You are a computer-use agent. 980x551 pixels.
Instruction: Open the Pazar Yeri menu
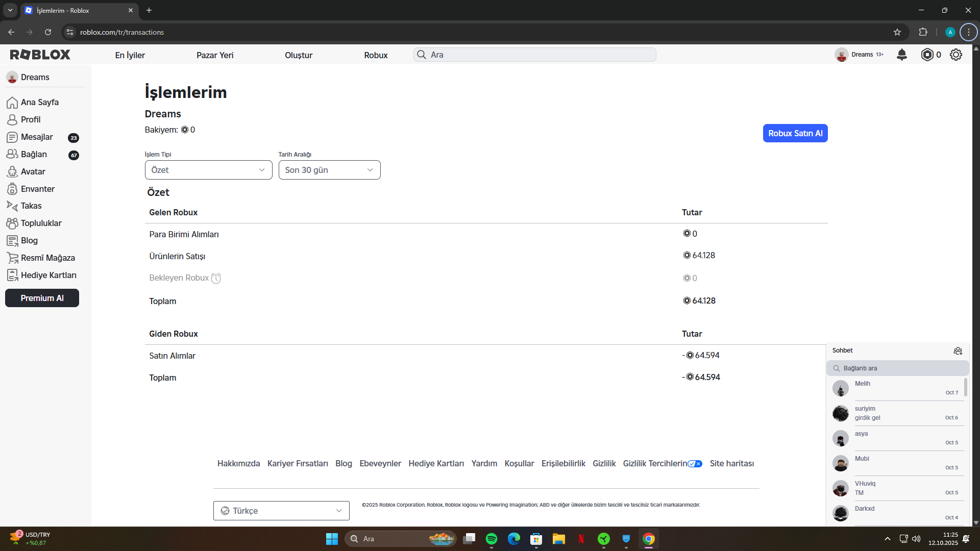coord(215,55)
